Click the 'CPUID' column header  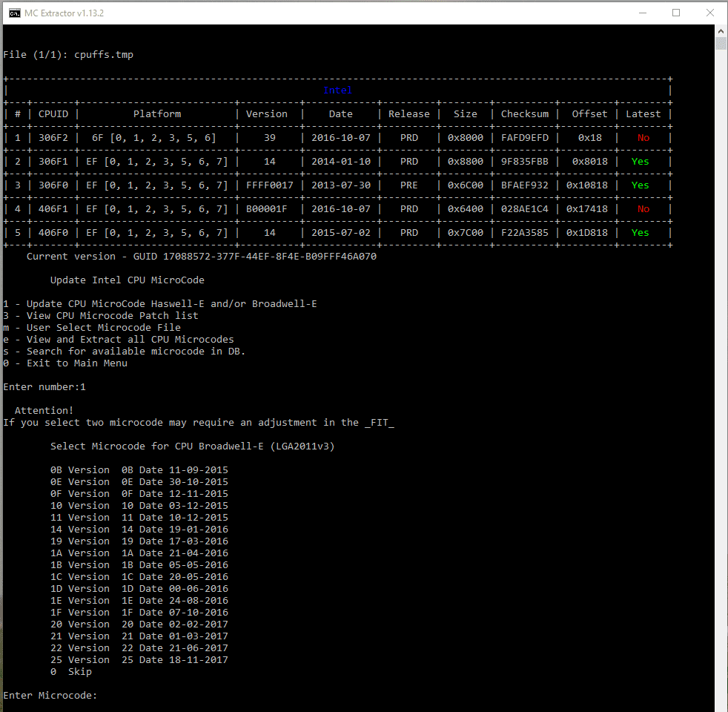[x=53, y=113]
